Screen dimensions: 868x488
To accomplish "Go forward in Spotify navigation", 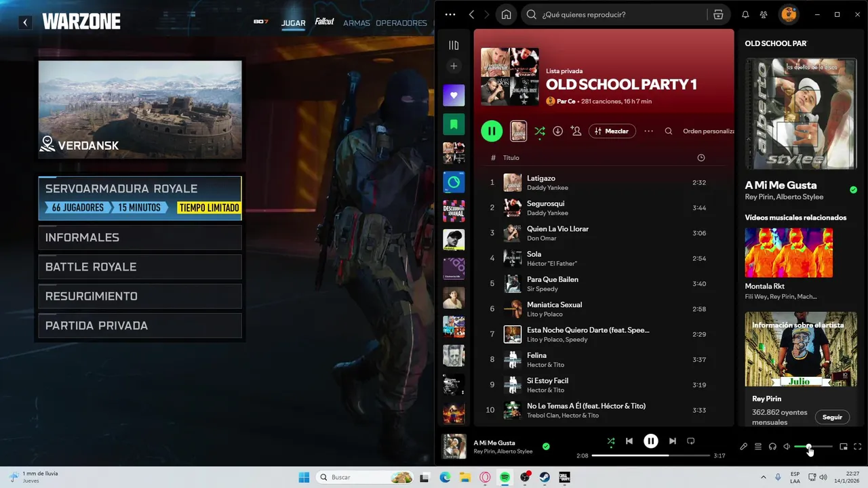I will (487, 14).
